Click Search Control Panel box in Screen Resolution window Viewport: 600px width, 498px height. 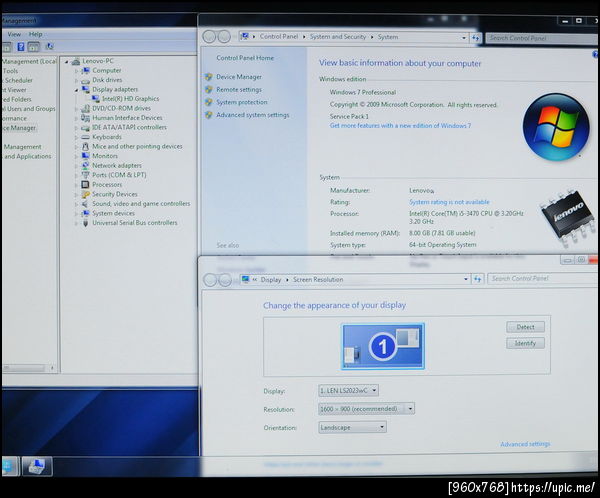click(x=542, y=279)
